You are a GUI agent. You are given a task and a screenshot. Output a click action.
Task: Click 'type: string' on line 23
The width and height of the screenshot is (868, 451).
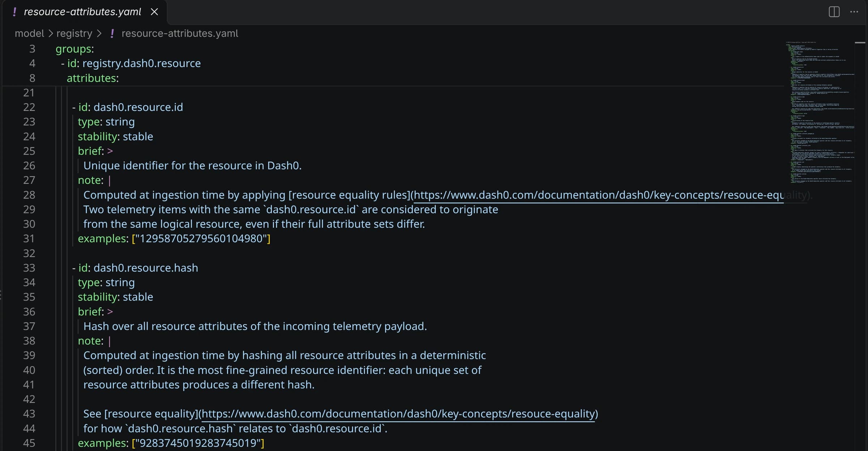(x=106, y=122)
